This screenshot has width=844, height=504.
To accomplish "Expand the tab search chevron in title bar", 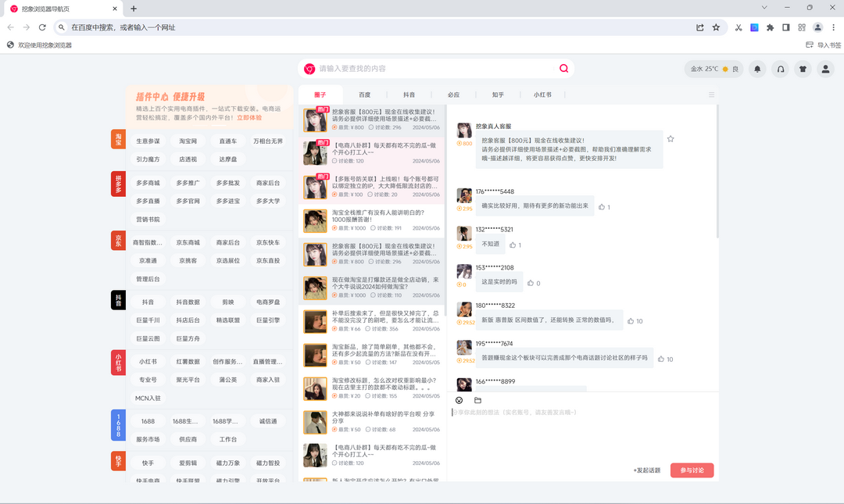I will pos(764,8).
